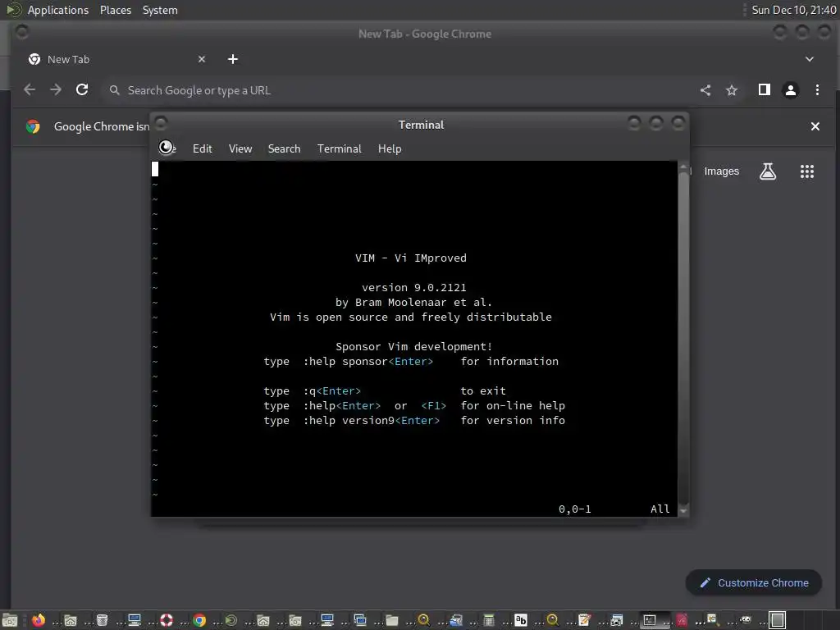840x630 pixels.
Task: Open the notepad text editor taskbar icon
Action: [x=584, y=620]
